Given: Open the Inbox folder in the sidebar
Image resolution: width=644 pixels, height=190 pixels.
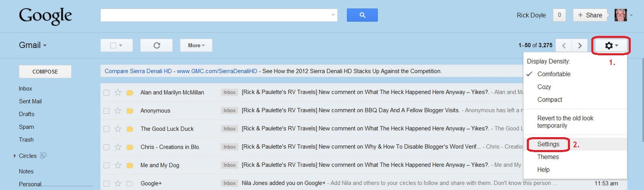Looking at the screenshot, I should coord(25,88).
